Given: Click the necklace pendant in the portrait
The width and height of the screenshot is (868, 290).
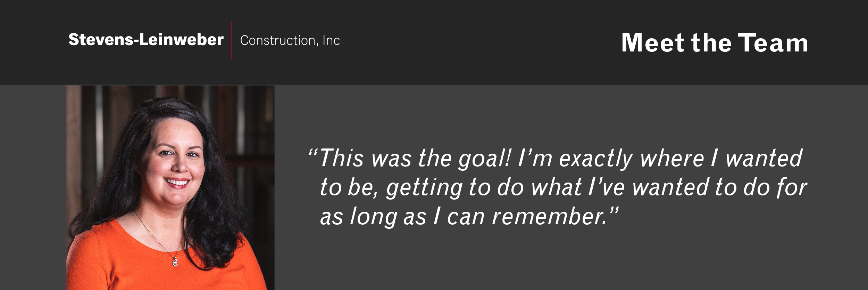Looking at the screenshot, I should coord(175,261).
